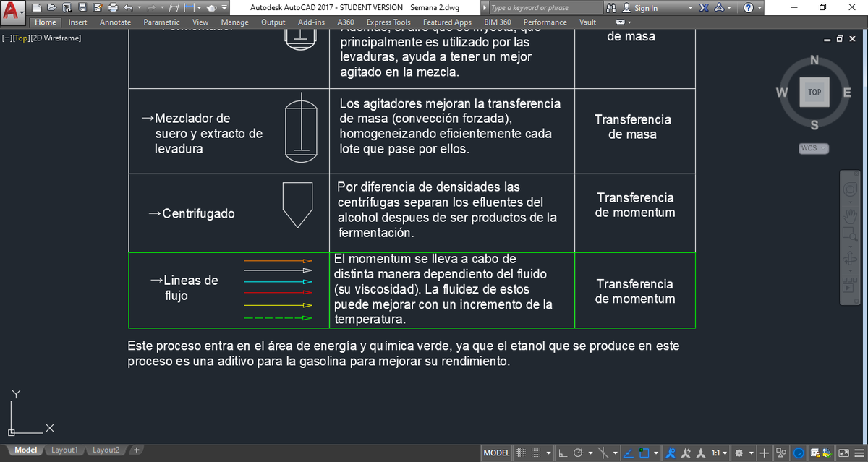
Task: Open the Help dropdown arrow
Action: pos(759,8)
